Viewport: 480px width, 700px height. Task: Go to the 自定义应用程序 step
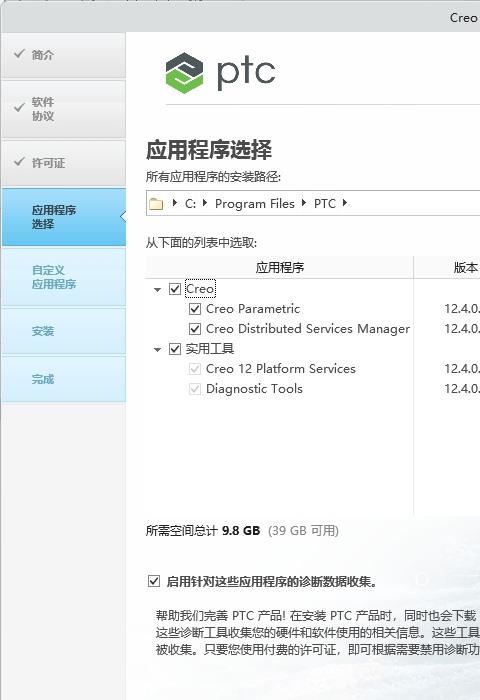click(64, 277)
